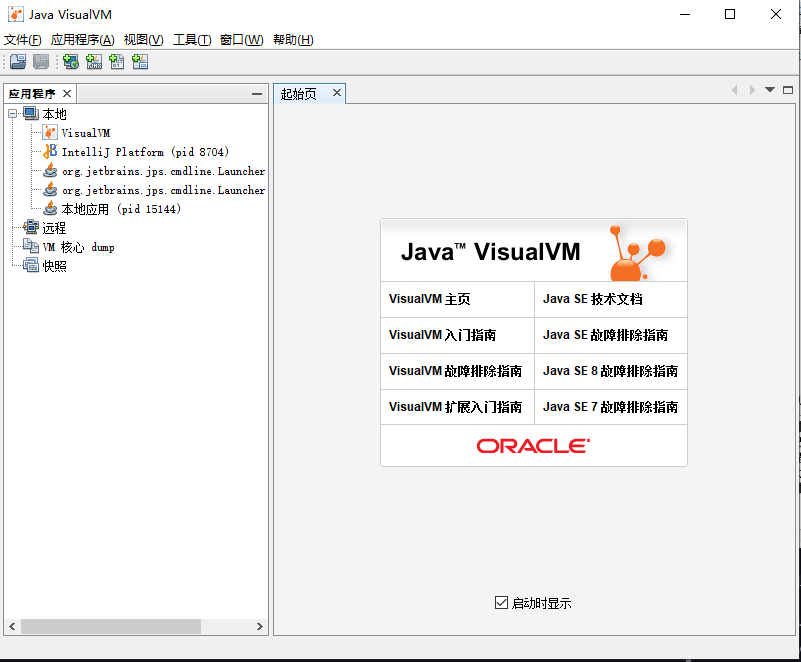This screenshot has height=662, width=801.
Task: Click the Add VM Coredump toolbar icon
Action: 117,62
